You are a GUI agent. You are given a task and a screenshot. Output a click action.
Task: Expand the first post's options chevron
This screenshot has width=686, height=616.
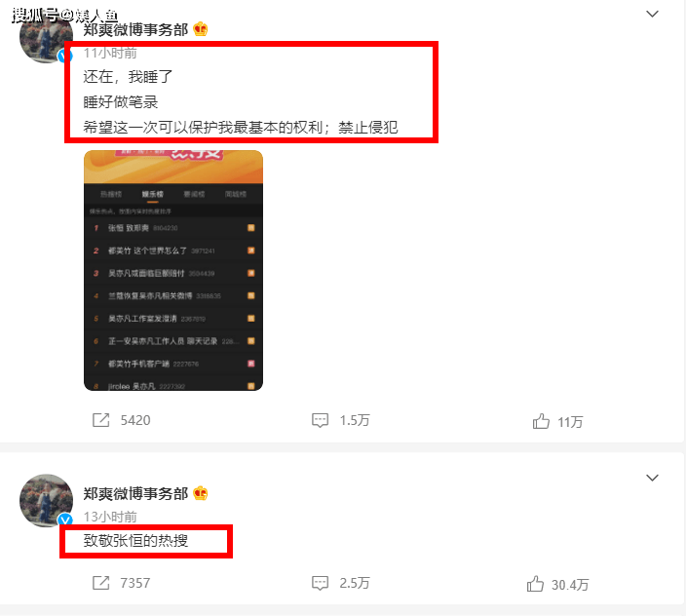[652, 14]
